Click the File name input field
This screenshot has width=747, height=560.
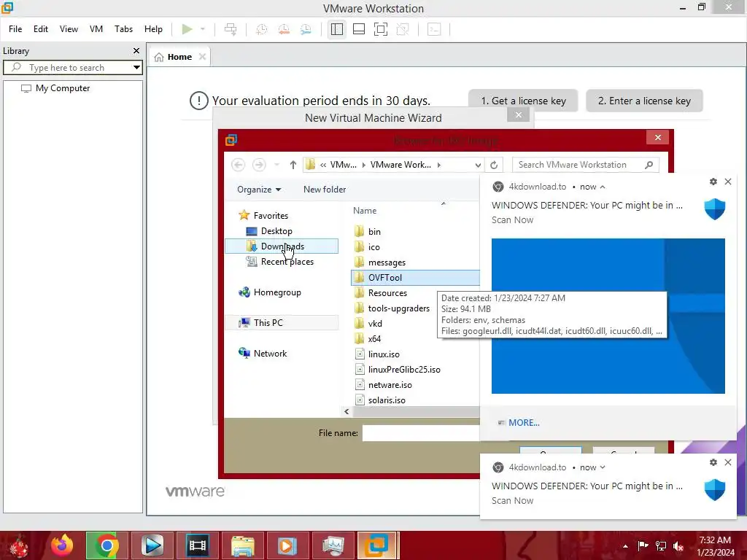pos(421,433)
